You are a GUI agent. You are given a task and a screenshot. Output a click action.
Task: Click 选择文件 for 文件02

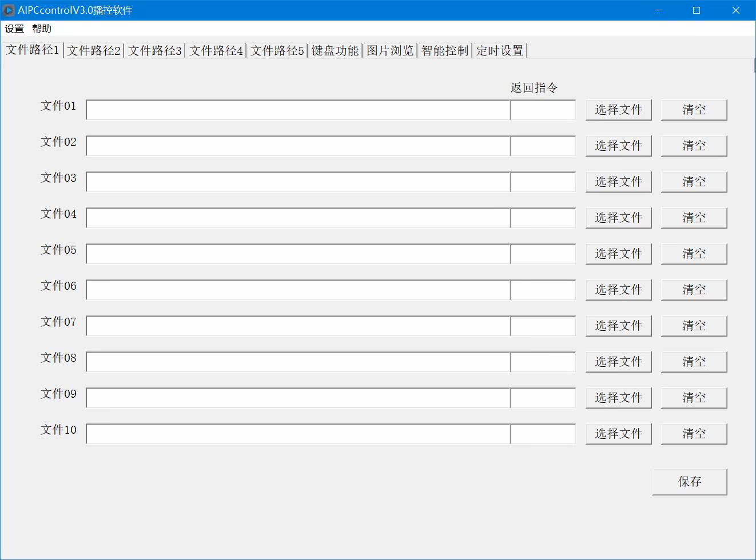(619, 146)
